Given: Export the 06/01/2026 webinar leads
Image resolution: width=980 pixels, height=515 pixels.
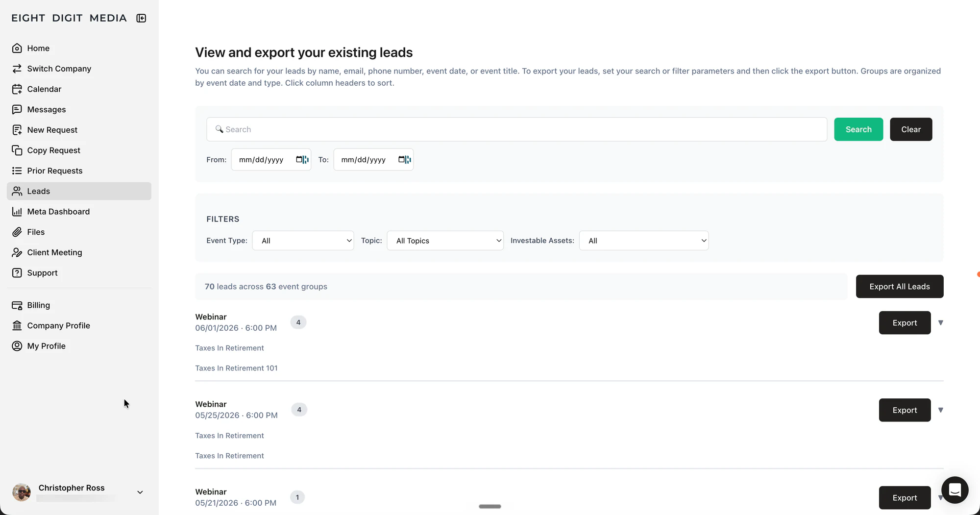Looking at the screenshot, I should tap(905, 323).
